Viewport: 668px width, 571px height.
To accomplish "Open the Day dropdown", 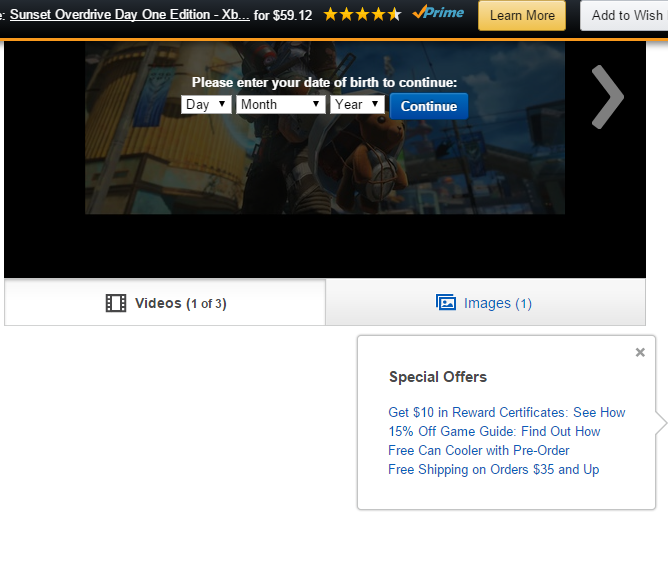I will click(x=206, y=104).
